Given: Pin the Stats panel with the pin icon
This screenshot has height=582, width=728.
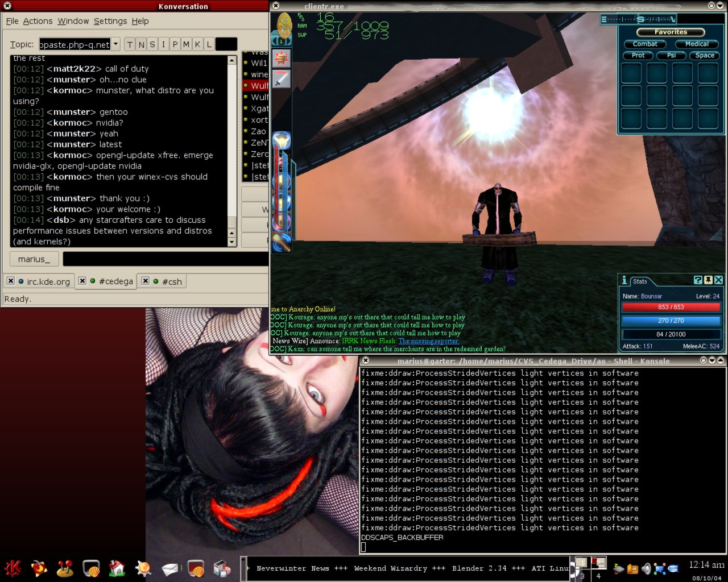Looking at the screenshot, I should click(708, 280).
